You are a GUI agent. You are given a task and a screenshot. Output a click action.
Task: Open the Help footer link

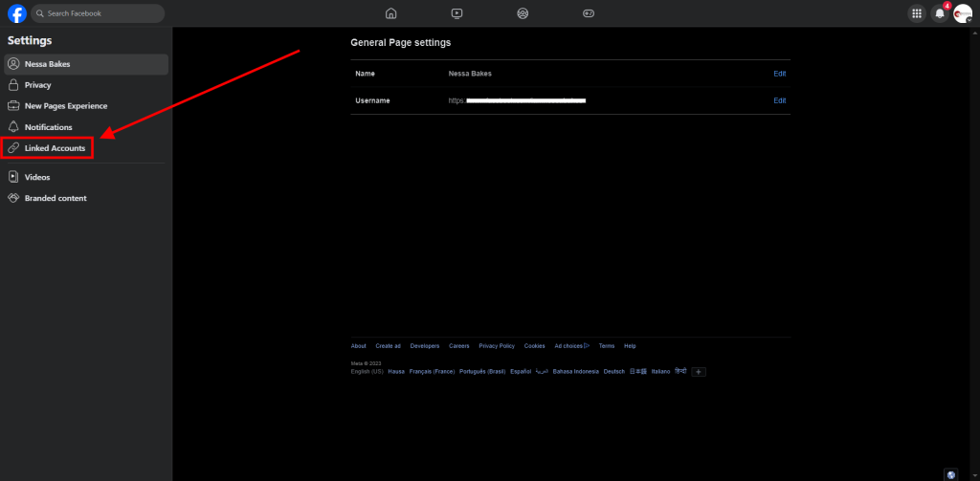[630, 346]
